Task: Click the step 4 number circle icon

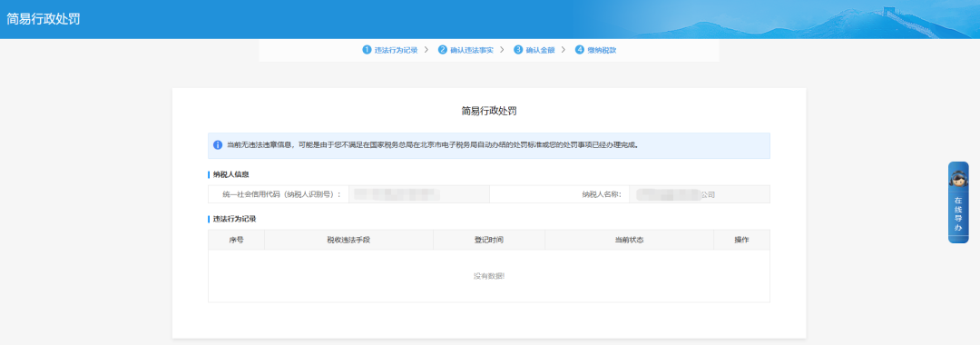Action: pyautogui.click(x=579, y=50)
